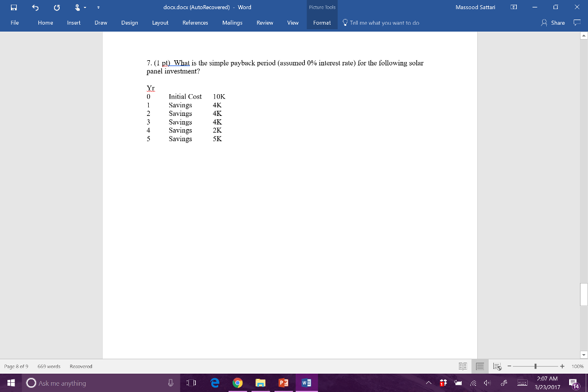
Task: Switch to Read Mode view icon
Action: coord(463,367)
